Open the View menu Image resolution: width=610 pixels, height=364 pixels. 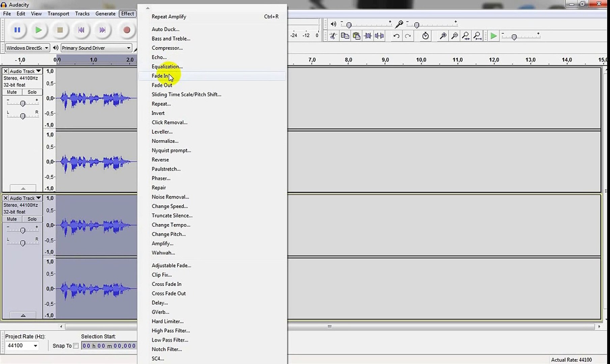pyautogui.click(x=36, y=13)
